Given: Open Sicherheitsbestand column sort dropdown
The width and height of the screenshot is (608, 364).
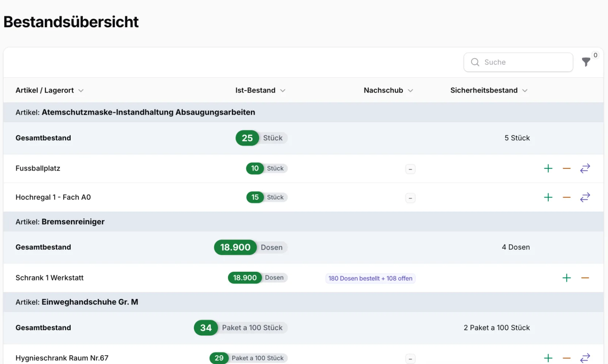Looking at the screenshot, I should [525, 91].
